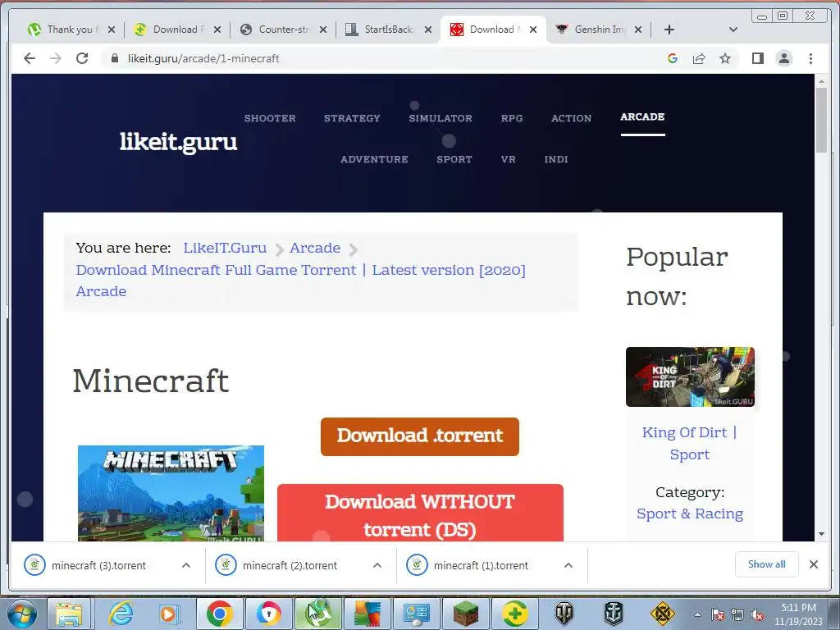
Task: Open Google Chrome from the taskbar
Action: pyautogui.click(x=219, y=614)
